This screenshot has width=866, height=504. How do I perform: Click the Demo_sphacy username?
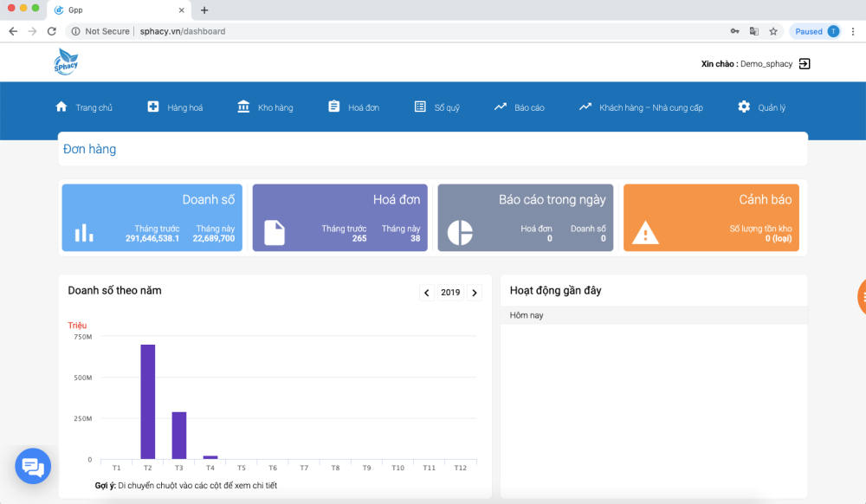(766, 64)
